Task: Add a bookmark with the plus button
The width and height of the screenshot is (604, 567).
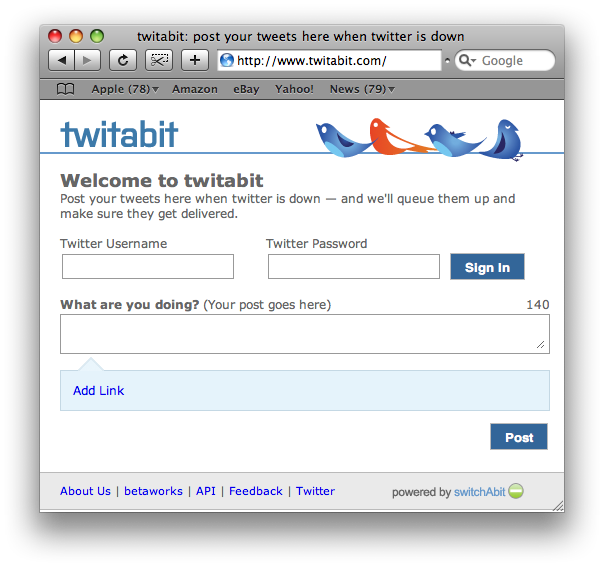Action: [x=195, y=60]
